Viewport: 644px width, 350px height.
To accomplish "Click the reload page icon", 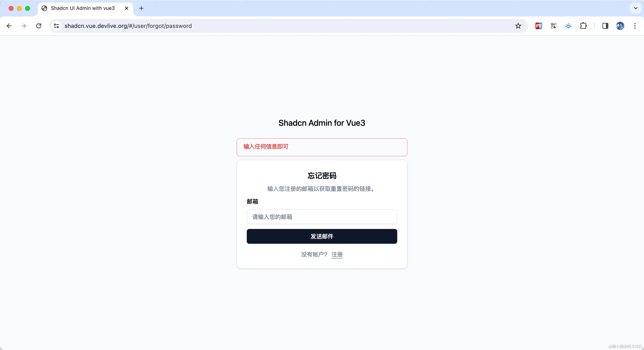I will [39, 26].
